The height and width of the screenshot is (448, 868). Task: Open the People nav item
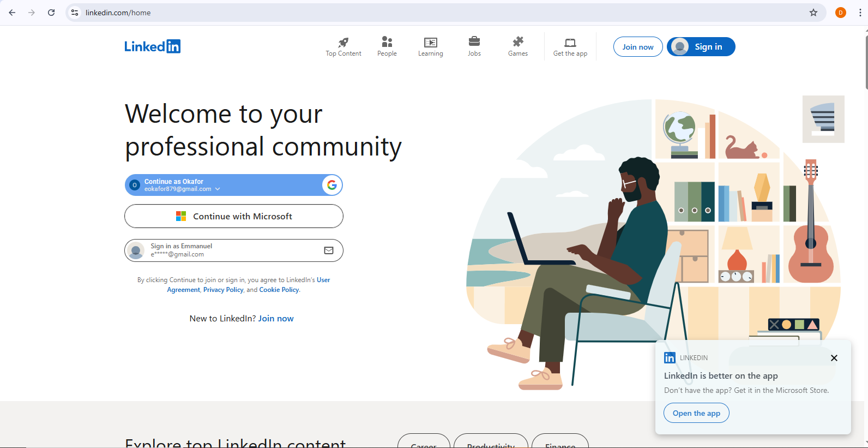coord(387,47)
